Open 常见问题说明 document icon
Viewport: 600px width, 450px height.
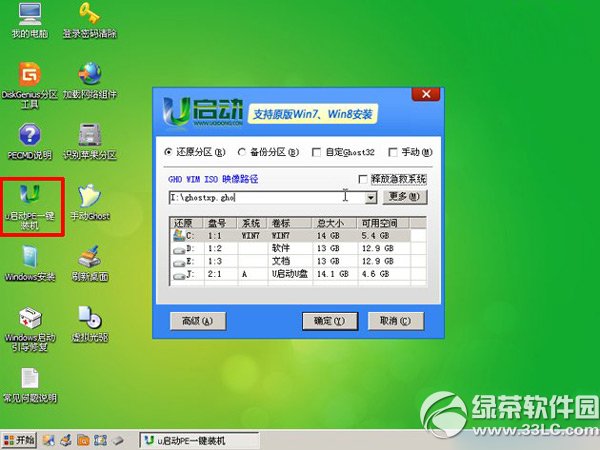29,385
